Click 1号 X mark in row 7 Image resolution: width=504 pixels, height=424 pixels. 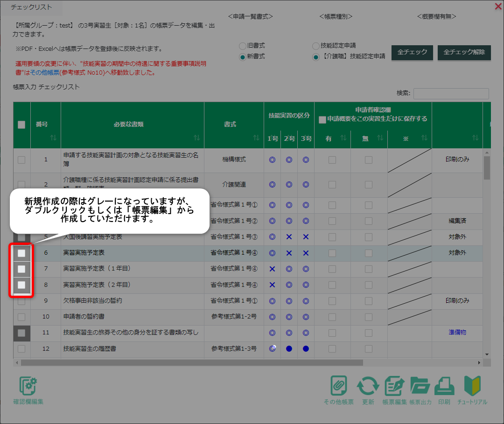tap(272, 269)
